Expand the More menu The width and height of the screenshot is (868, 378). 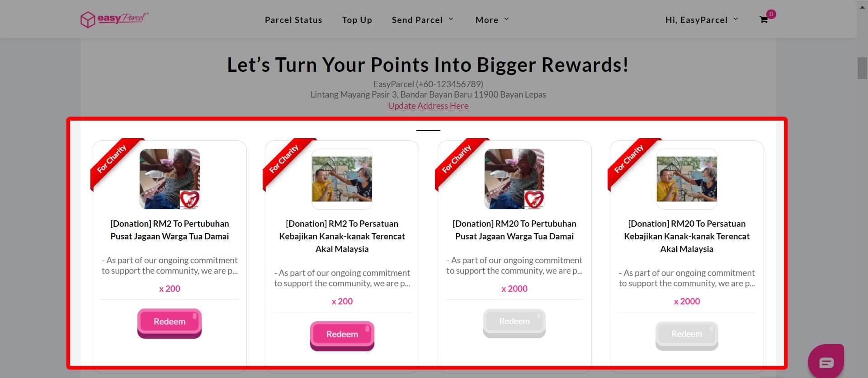492,20
